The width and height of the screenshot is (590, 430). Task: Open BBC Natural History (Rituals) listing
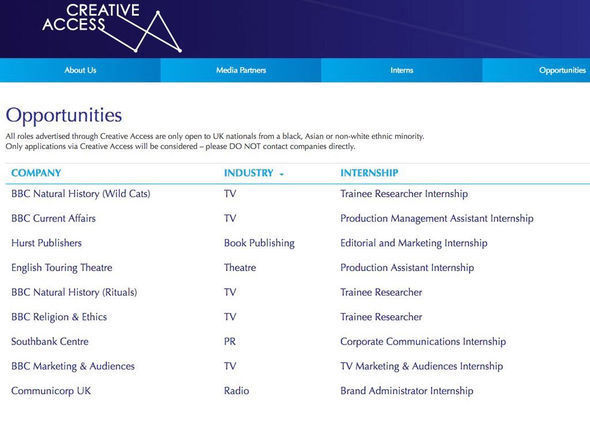tap(74, 292)
